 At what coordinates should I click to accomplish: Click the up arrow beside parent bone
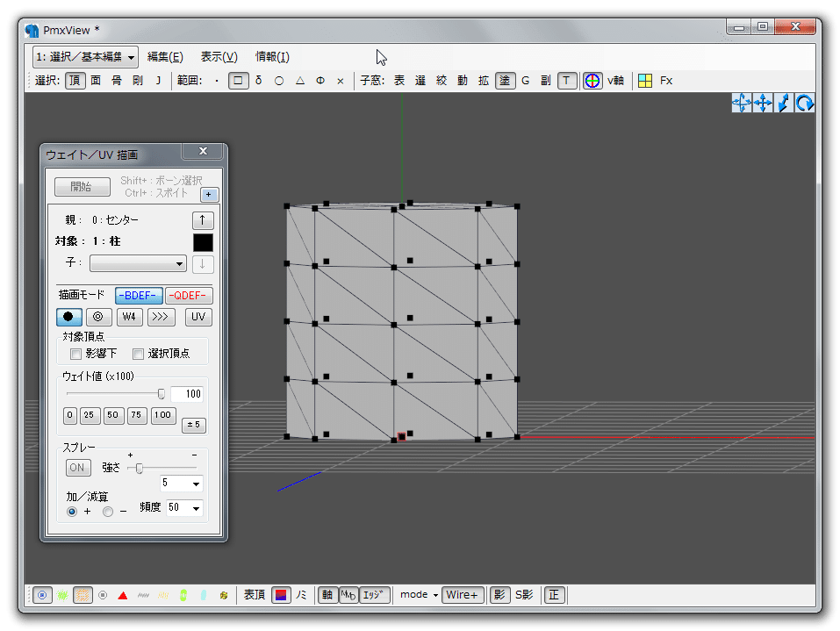pyautogui.click(x=202, y=220)
